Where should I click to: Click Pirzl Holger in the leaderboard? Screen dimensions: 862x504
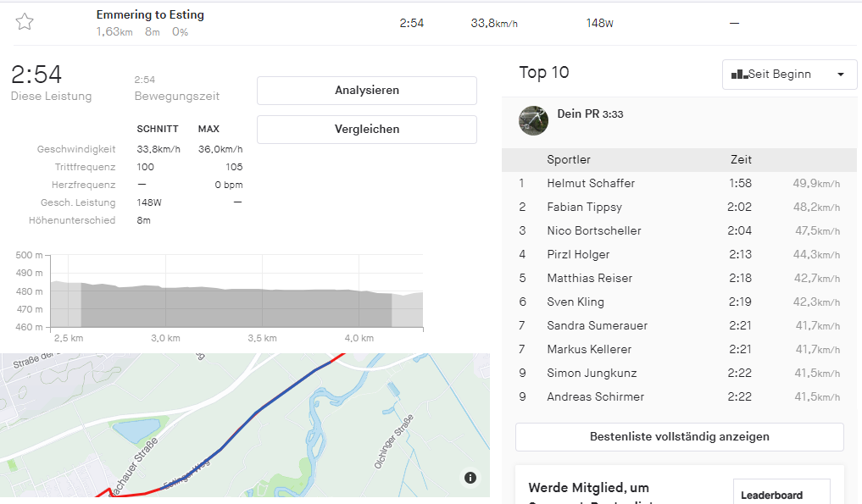[x=578, y=255]
